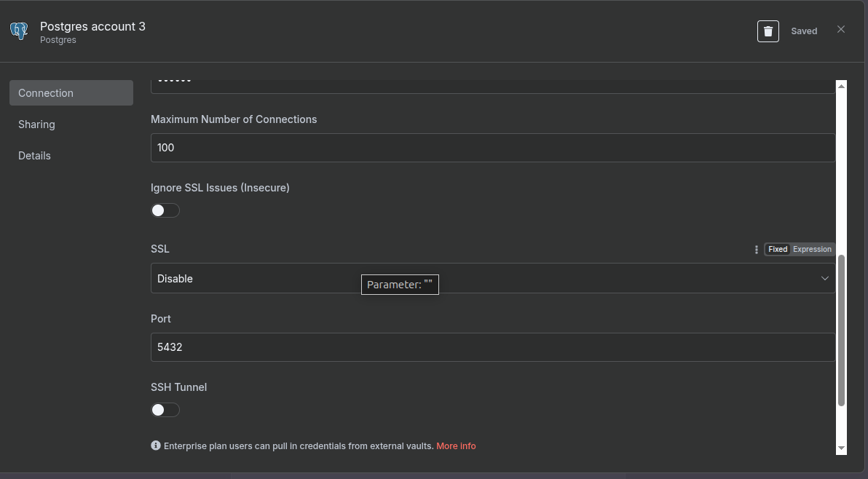Screen dimensions: 868x479
Task: Click the Ignore SSL Issues (Insecure) label
Action: coord(220,188)
